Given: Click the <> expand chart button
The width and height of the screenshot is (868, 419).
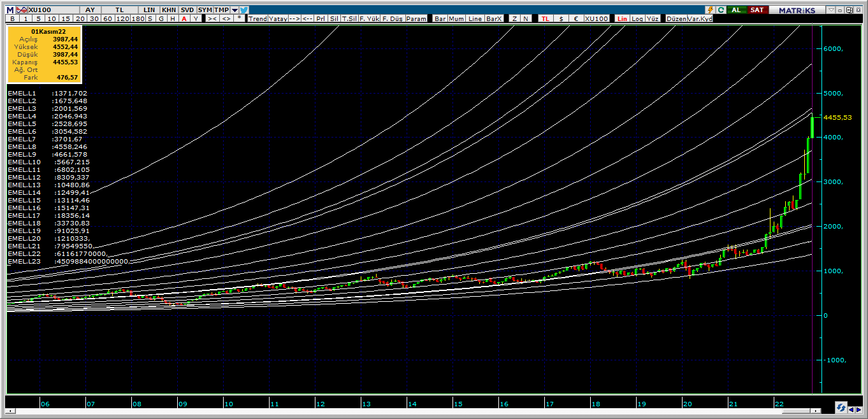Looking at the screenshot, I should click(226, 18).
